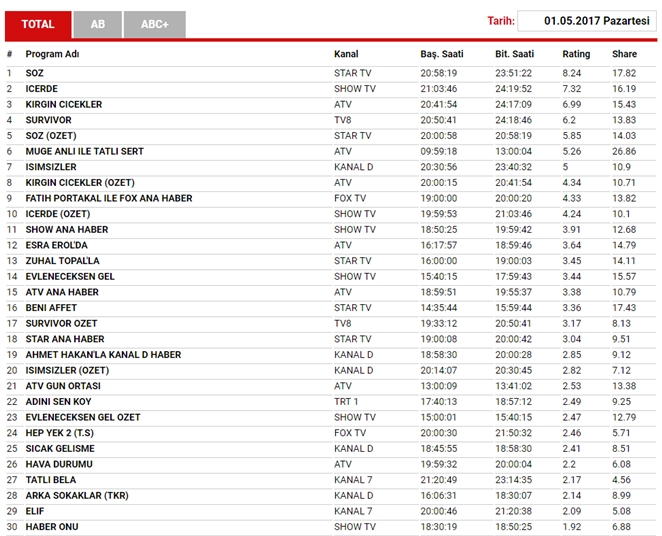Select SOZ (OZET) program name

tap(51, 135)
